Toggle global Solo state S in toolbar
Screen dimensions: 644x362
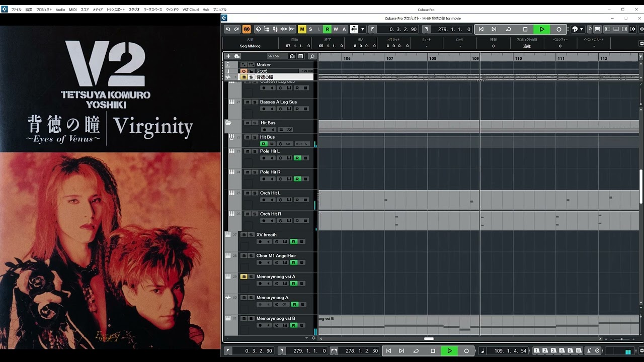pyautogui.click(x=310, y=29)
